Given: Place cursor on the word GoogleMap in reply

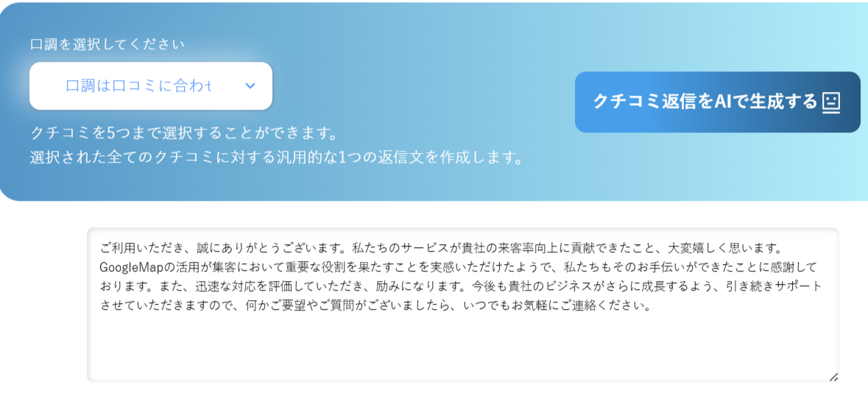Looking at the screenshot, I should (x=131, y=267).
